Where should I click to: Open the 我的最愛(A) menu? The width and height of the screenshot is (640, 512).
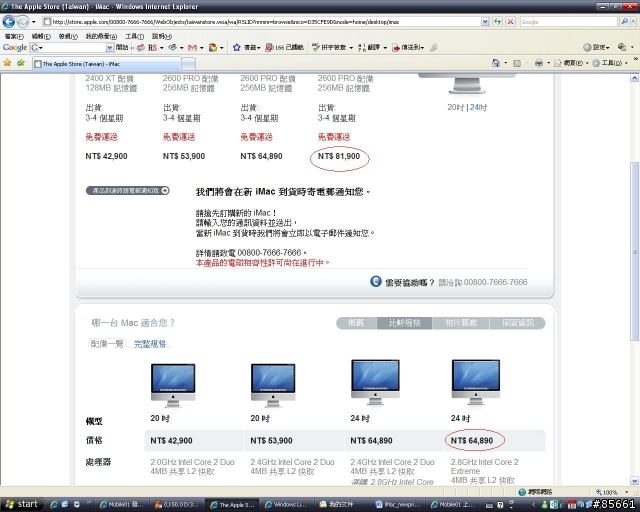click(101, 36)
